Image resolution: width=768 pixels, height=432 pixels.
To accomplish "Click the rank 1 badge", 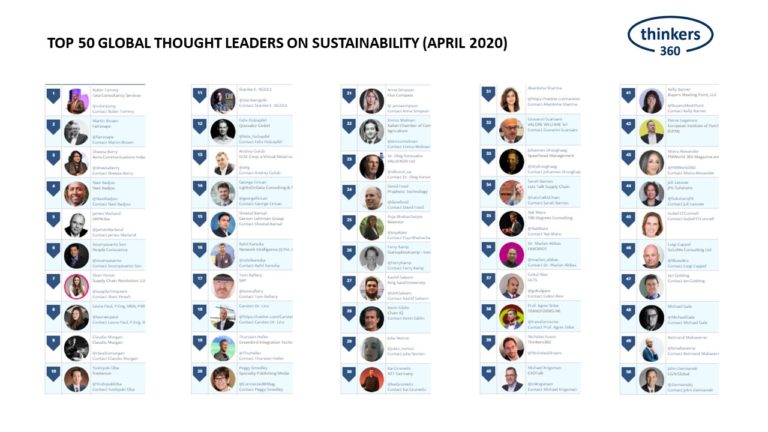I will (53, 96).
